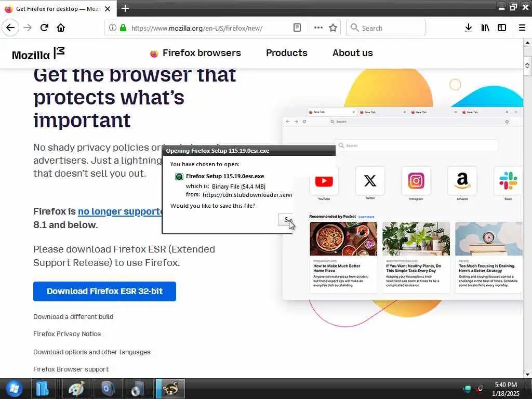Image resolution: width=532 pixels, height=399 pixels.
Task: Click the Slack tile in preview
Action: (x=508, y=181)
